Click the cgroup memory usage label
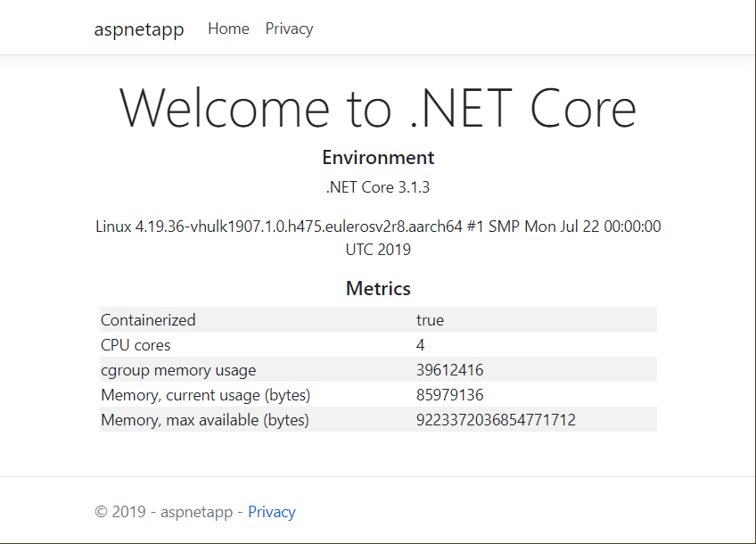The height and width of the screenshot is (544, 756). click(178, 370)
